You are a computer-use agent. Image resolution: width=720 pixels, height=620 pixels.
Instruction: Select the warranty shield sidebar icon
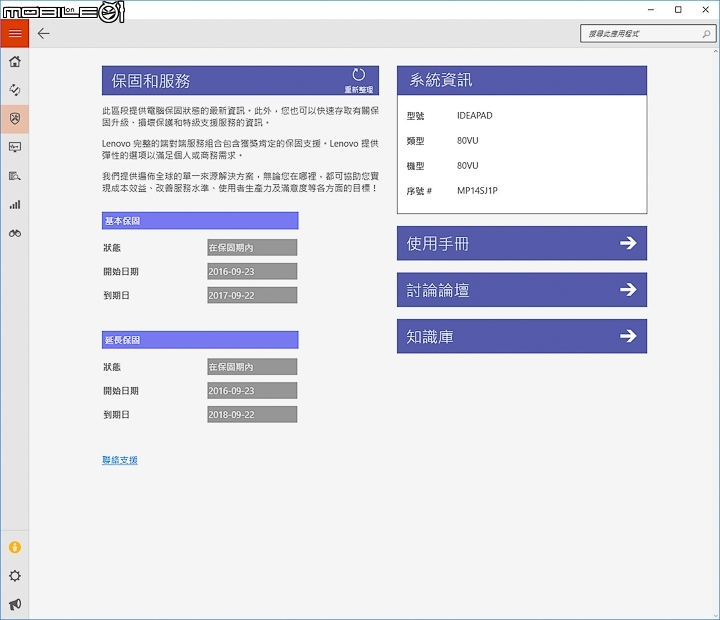[x=15, y=119]
